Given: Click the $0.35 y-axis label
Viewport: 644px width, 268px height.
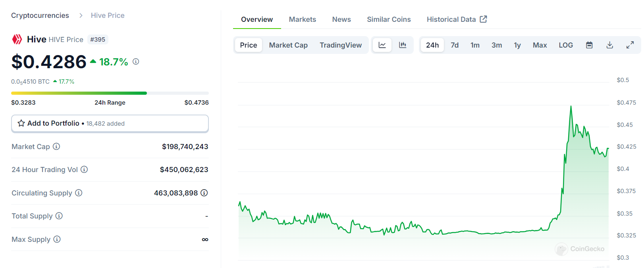Looking at the screenshot, I should (x=625, y=213).
